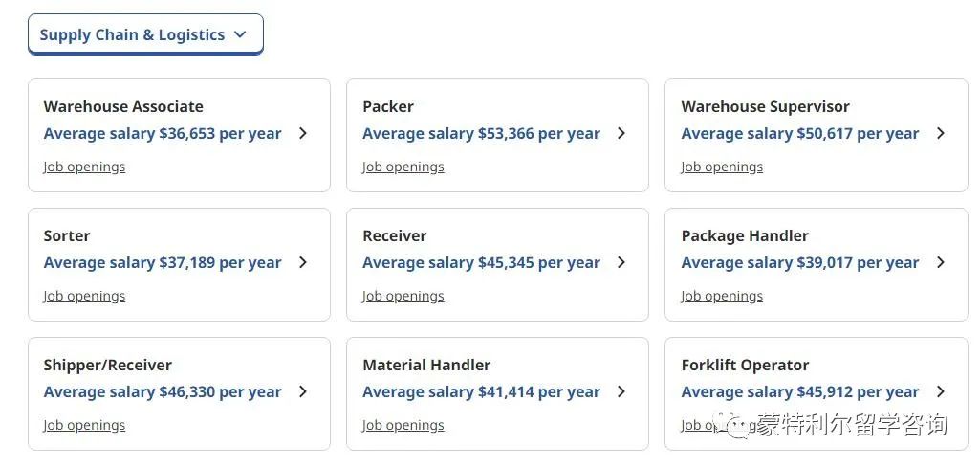Open Job openings for Receiver

click(403, 296)
